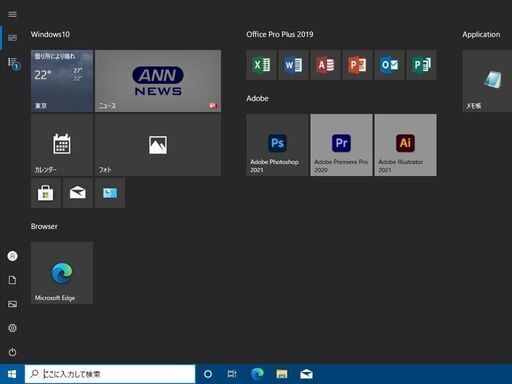Click the Application group heading
Image resolution: width=512 pixels, height=384 pixels.
(x=481, y=34)
